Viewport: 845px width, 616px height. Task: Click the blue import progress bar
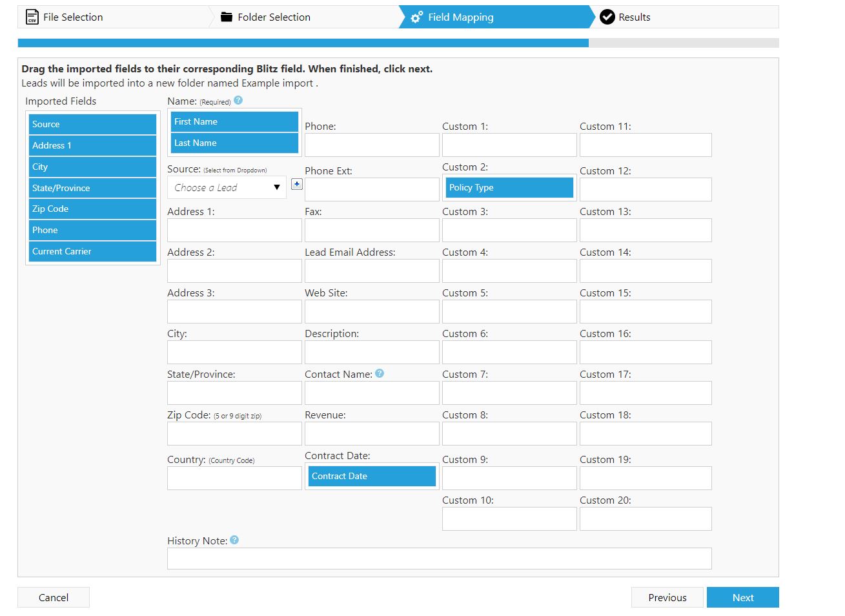303,43
